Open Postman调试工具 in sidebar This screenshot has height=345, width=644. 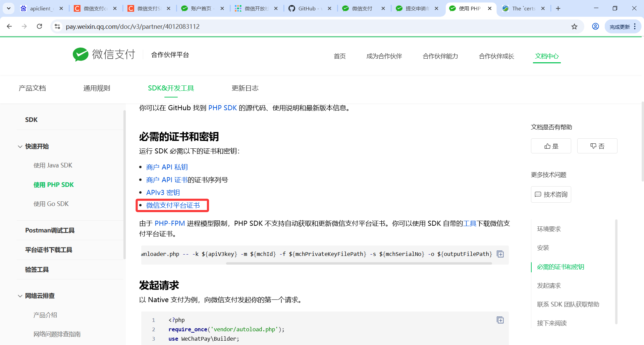[x=50, y=230]
